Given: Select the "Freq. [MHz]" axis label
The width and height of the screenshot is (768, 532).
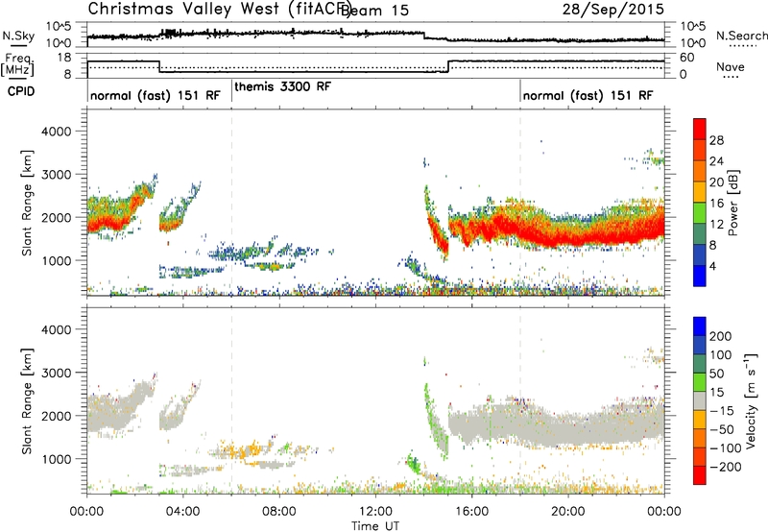Looking at the screenshot, I should coord(17,65).
